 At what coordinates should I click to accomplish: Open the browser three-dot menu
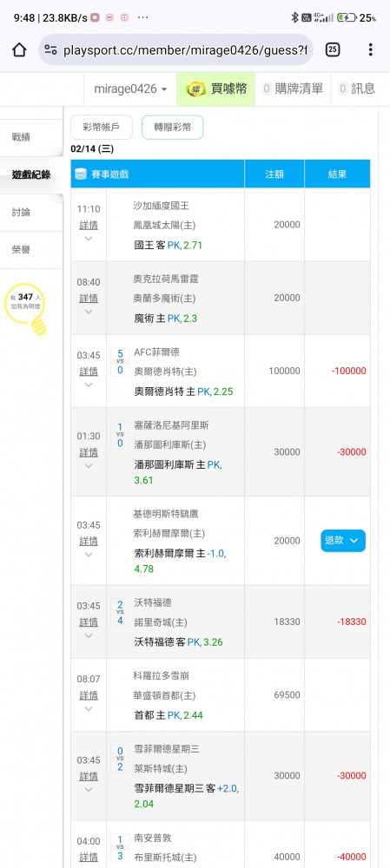(371, 49)
